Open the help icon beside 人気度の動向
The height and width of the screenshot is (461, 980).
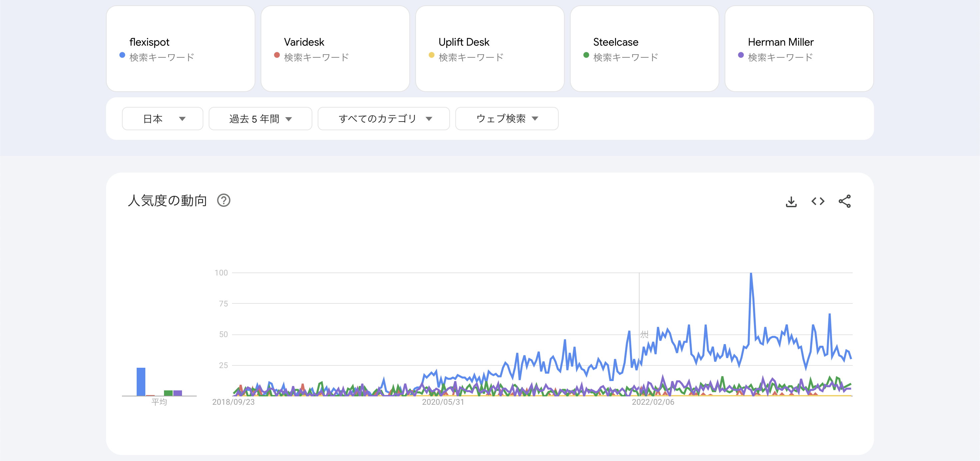pos(224,200)
